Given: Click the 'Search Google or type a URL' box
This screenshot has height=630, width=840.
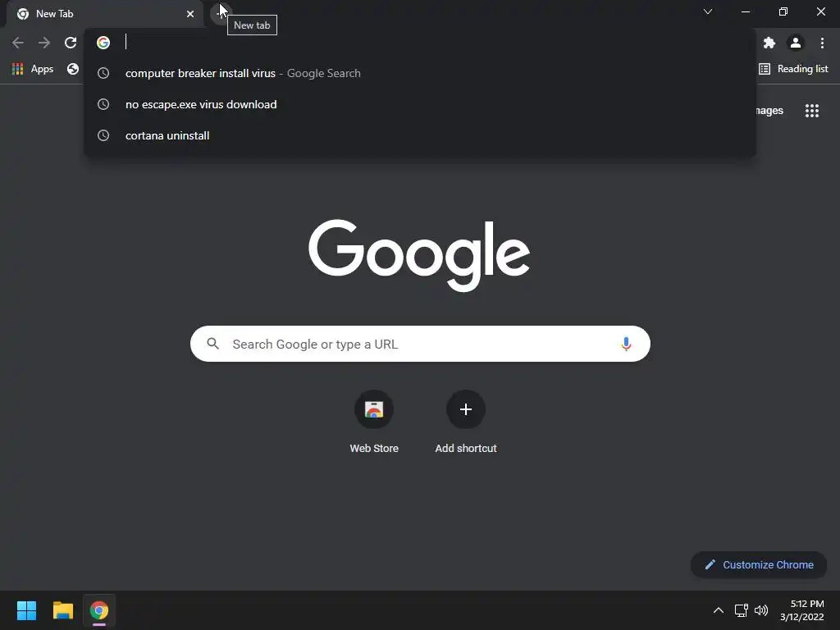Looking at the screenshot, I should click(420, 344).
